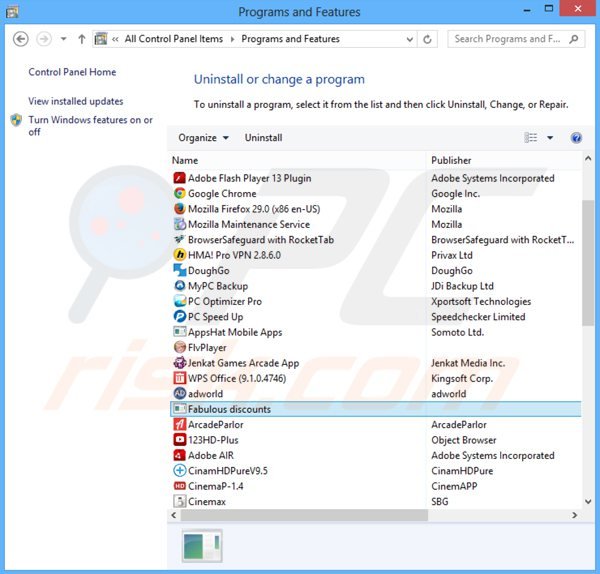
Task: Click the CinamHDPureV9.5 icon
Action: pyautogui.click(x=179, y=471)
